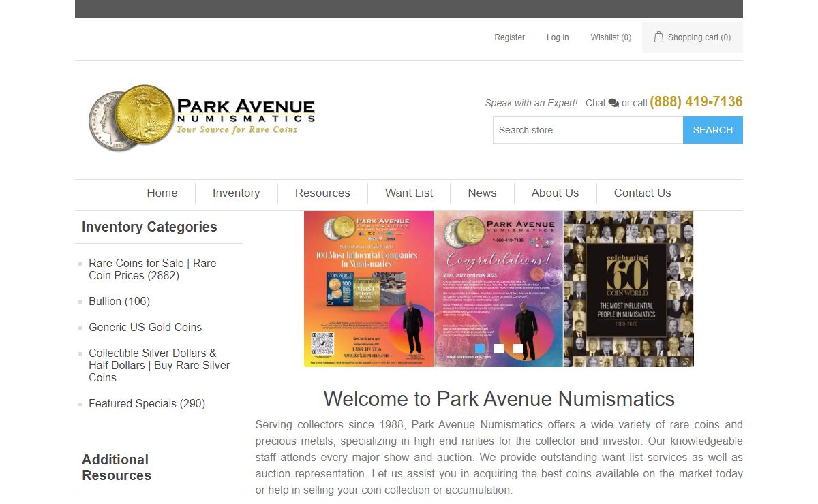
Task: Click the Coin World 60 banner panel
Action: [x=628, y=289]
